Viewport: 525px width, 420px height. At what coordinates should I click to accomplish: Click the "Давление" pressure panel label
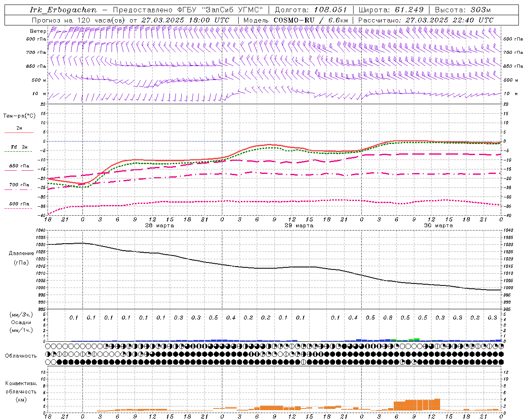click(21, 253)
